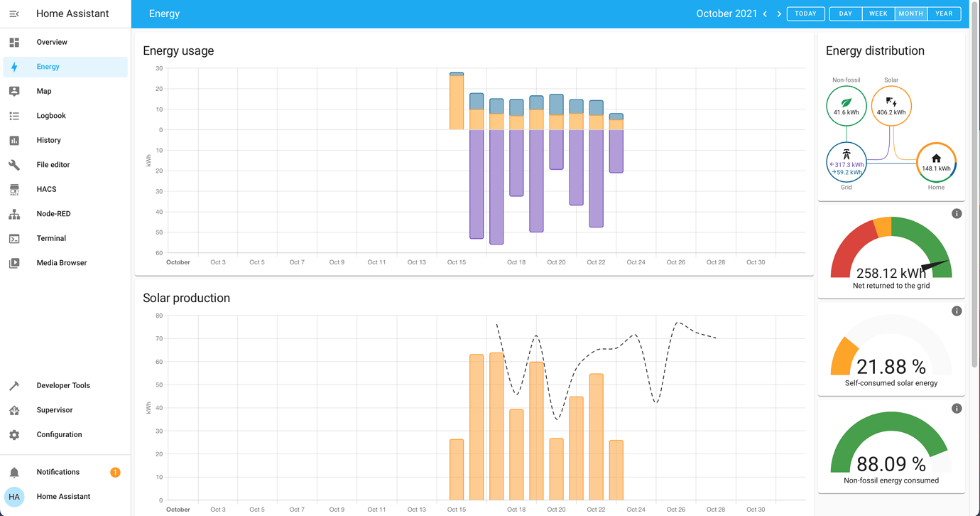Screen dimensions: 980x516
Task: Show info for Self-consumed solar energy
Action: pyautogui.click(x=957, y=311)
